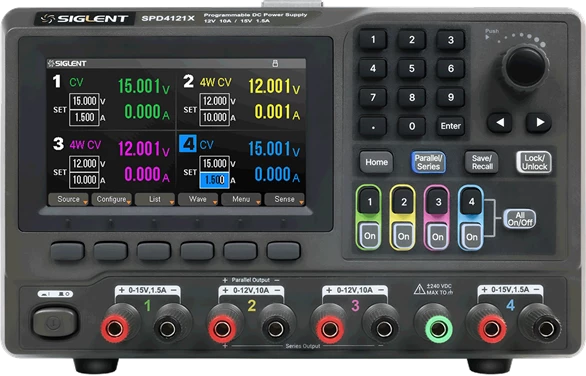Click the right arrow key

539,122
